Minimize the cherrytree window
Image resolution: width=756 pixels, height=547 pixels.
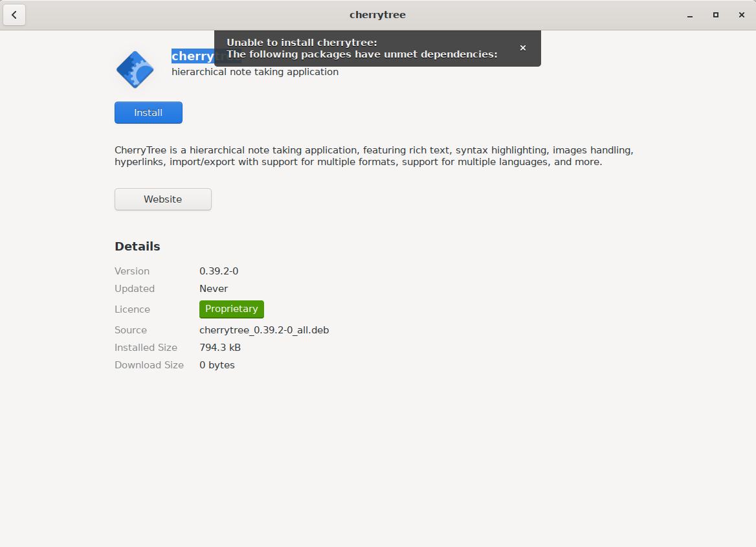point(689,14)
